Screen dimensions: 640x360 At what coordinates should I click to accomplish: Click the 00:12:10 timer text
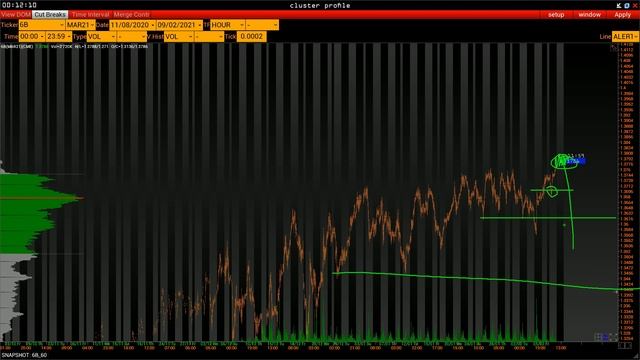19,5
